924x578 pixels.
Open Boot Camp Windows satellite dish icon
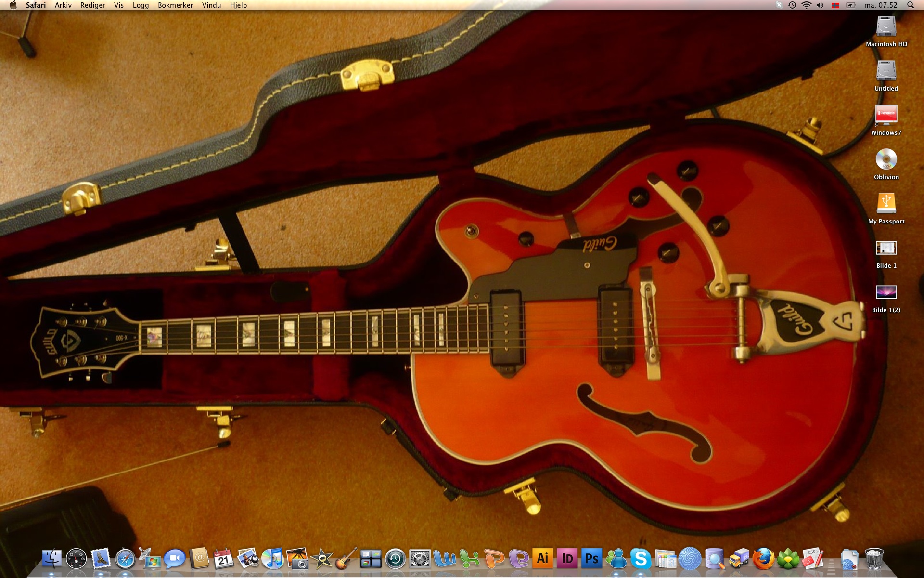(150, 559)
